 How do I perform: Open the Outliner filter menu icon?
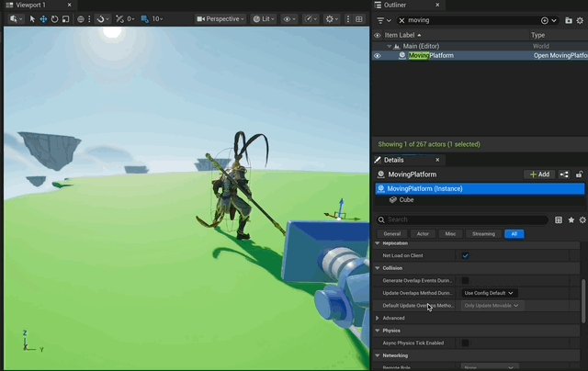tap(384, 20)
